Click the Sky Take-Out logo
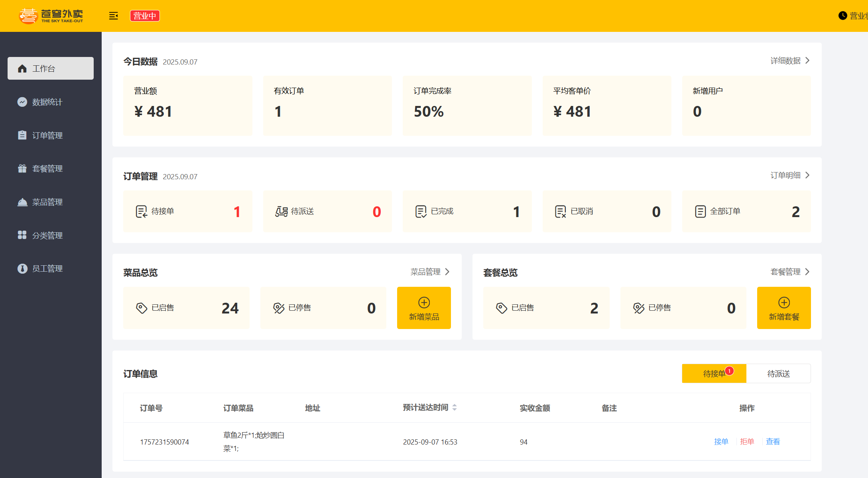The width and height of the screenshot is (868, 478). [51, 16]
